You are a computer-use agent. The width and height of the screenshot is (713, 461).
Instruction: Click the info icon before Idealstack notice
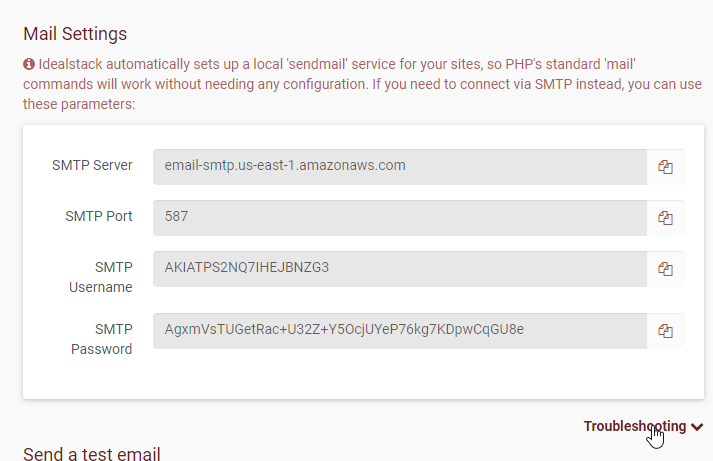[29, 64]
